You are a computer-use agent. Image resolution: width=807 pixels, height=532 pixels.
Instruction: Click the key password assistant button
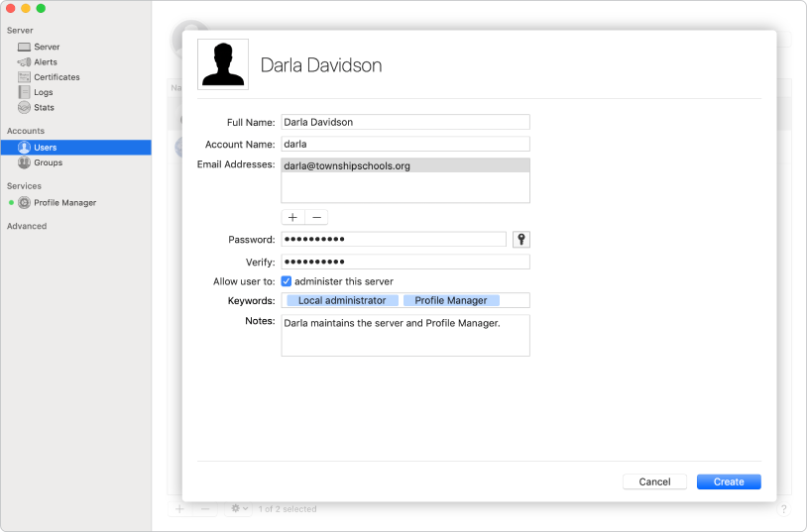[521, 239]
